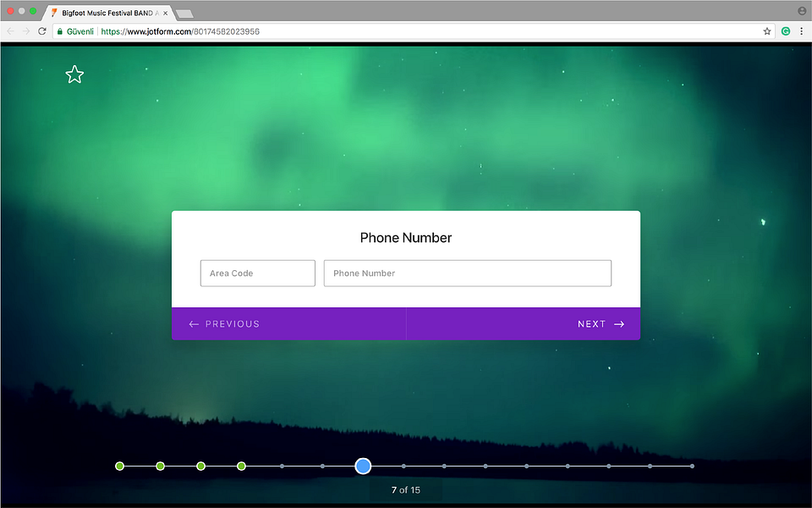
Task: Click the '7 of 15' progress text
Action: point(406,490)
